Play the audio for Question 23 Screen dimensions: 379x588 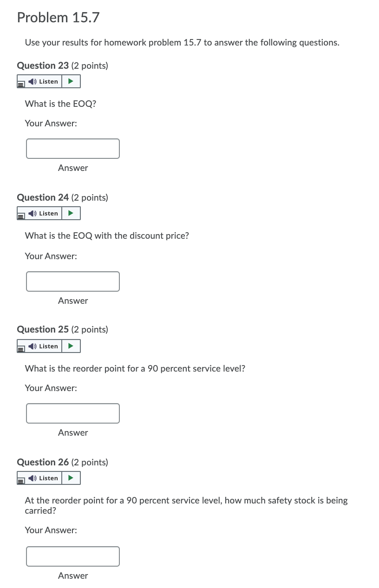(71, 81)
